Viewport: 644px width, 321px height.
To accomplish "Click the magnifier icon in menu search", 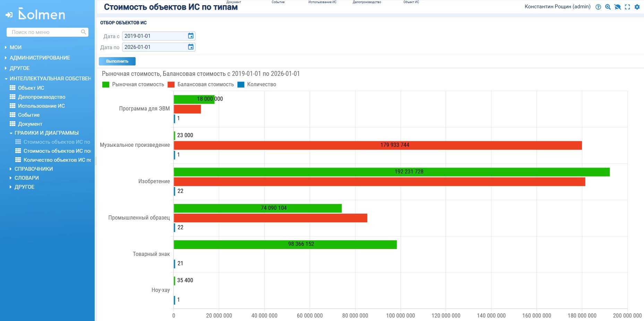I will [x=83, y=32].
